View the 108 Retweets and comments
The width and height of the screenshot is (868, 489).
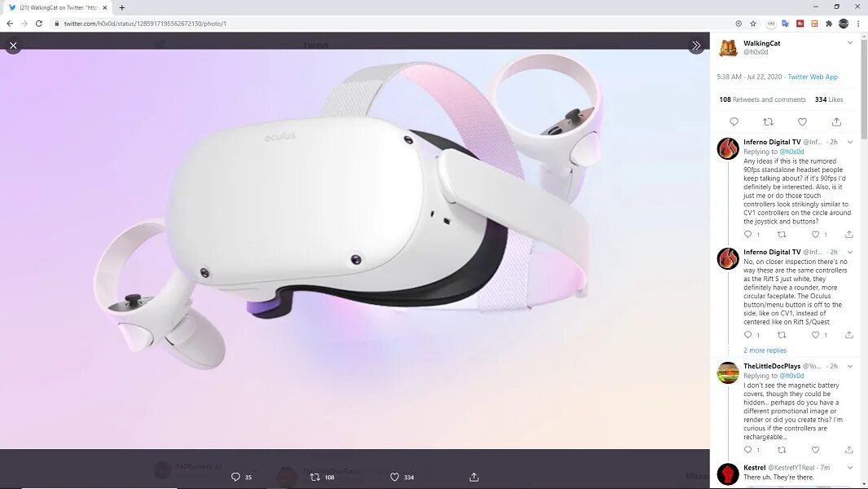[x=762, y=99]
